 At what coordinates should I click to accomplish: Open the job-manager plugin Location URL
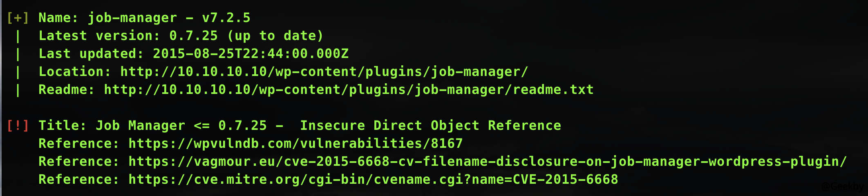coord(324,72)
